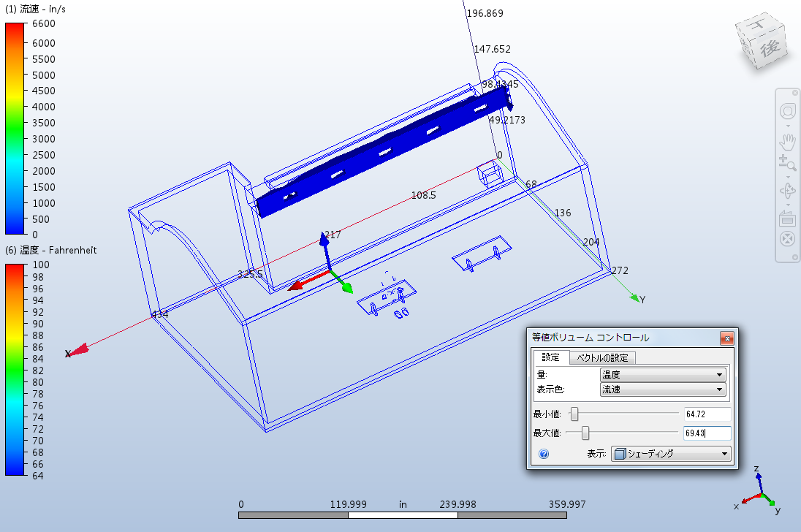Viewport: 801px width, 532px height.
Task: Select the Pan hand tool
Action: [787, 142]
